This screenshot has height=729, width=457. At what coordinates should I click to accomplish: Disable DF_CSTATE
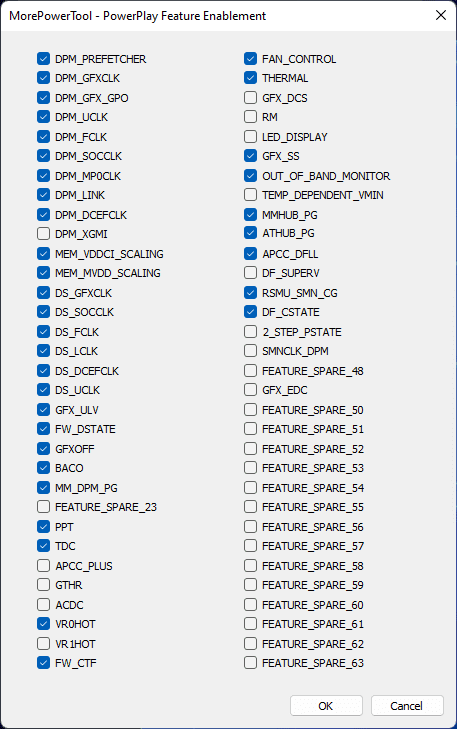[x=250, y=312]
